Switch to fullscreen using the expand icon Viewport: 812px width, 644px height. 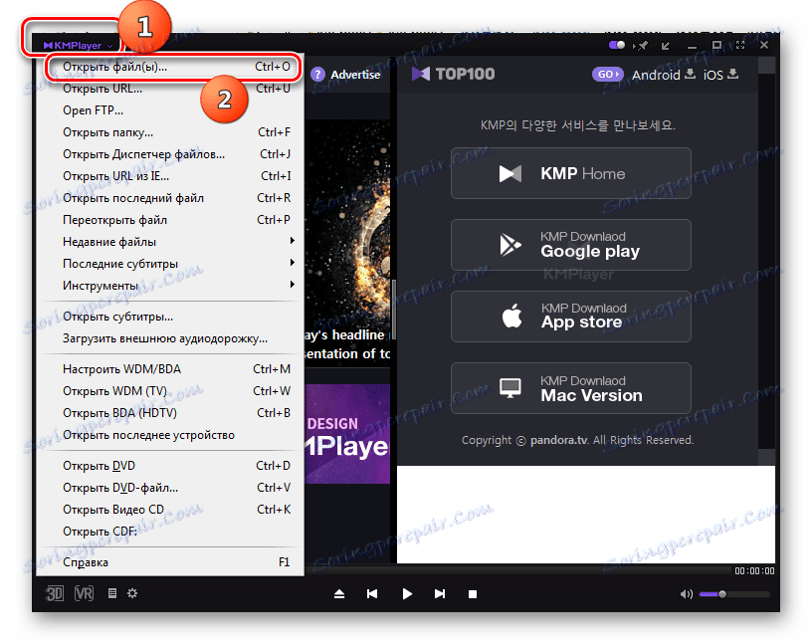coord(740,45)
